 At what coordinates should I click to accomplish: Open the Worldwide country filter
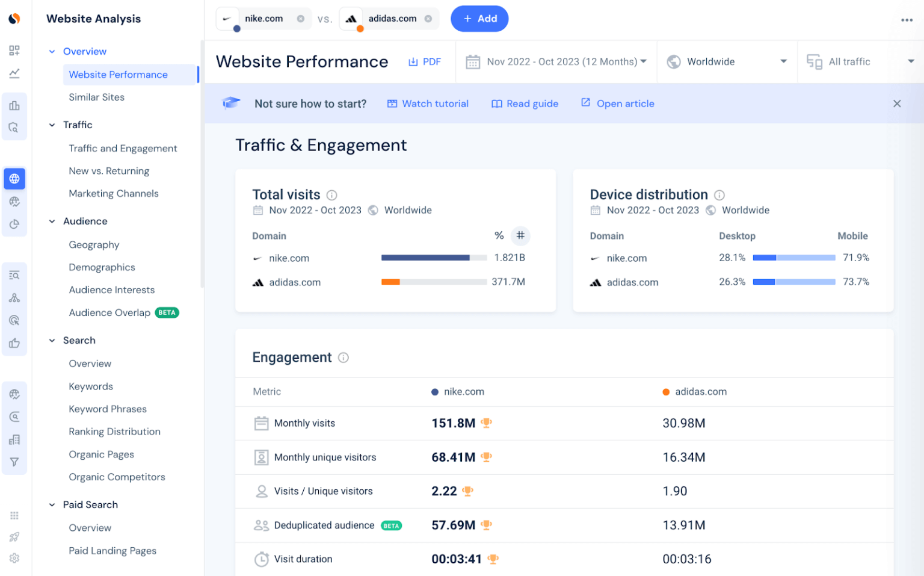coord(727,61)
